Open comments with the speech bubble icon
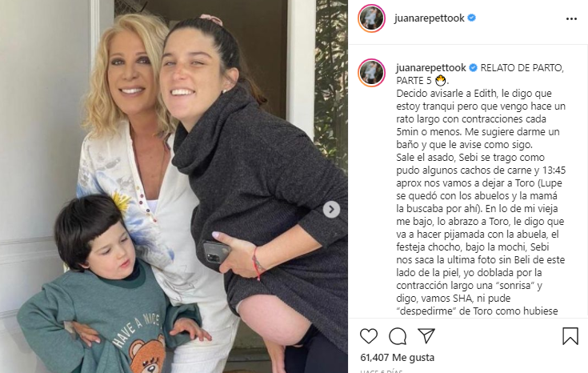The height and width of the screenshot is (373, 588). [398, 336]
